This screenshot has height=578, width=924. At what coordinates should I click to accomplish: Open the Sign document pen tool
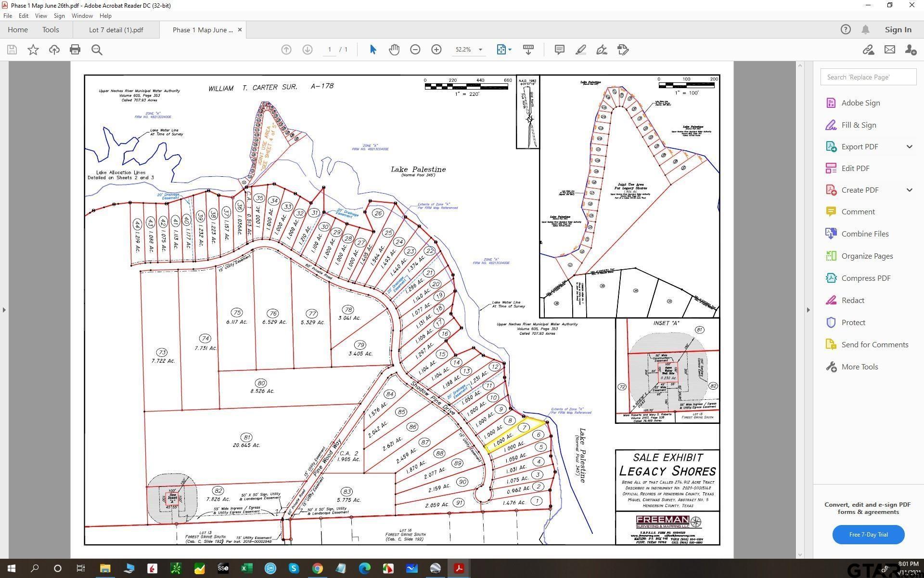602,50
